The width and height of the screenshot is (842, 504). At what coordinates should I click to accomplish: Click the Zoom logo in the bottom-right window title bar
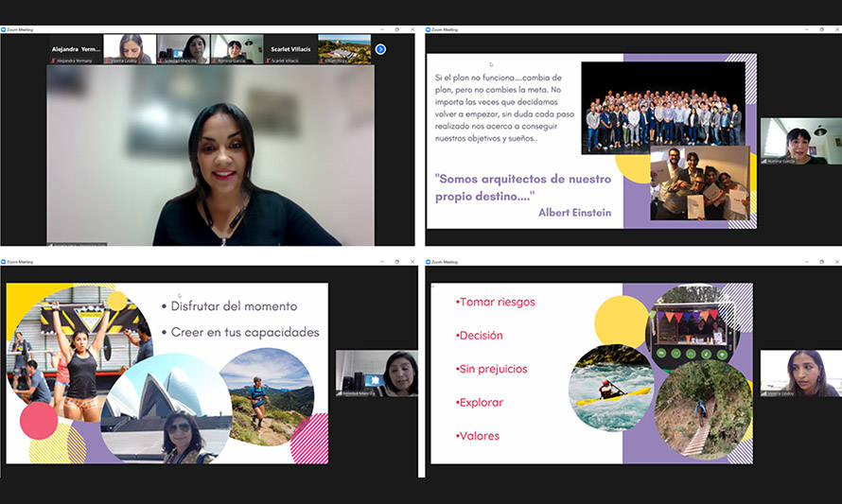pos(428,262)
